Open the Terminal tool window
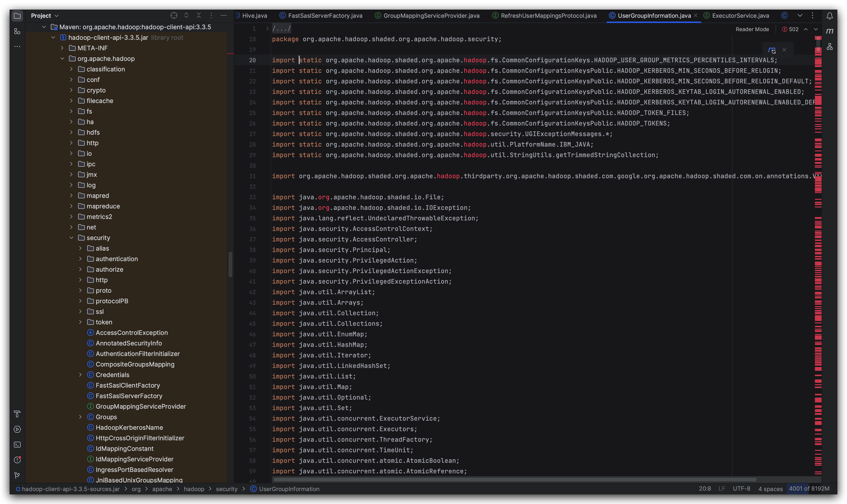The height and width of the screenshot is (504, 847). [17, 445]
